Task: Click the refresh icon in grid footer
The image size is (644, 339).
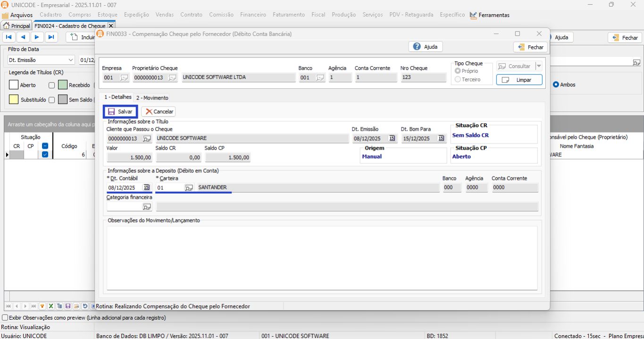Action: [x=85, y=306]
